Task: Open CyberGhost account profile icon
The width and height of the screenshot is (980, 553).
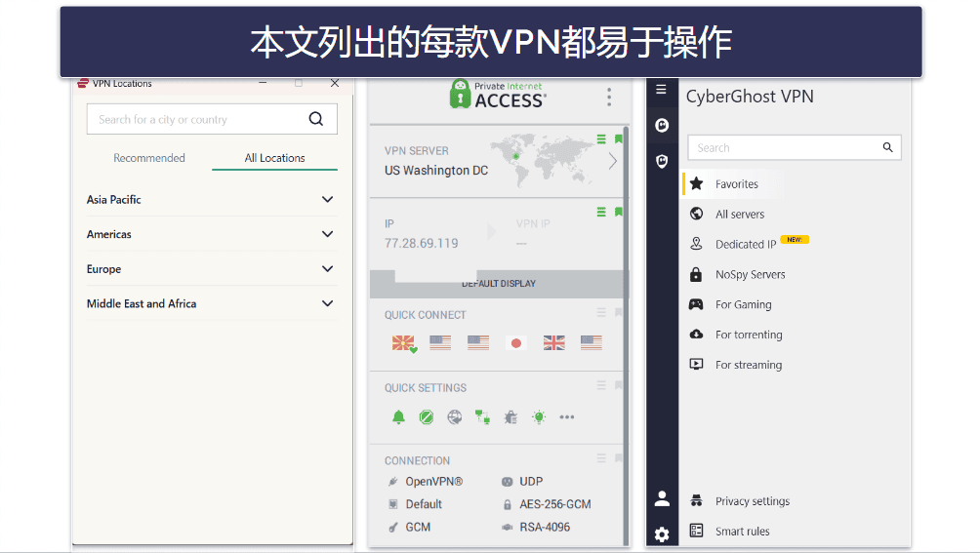Action: [x=662, y=498]
